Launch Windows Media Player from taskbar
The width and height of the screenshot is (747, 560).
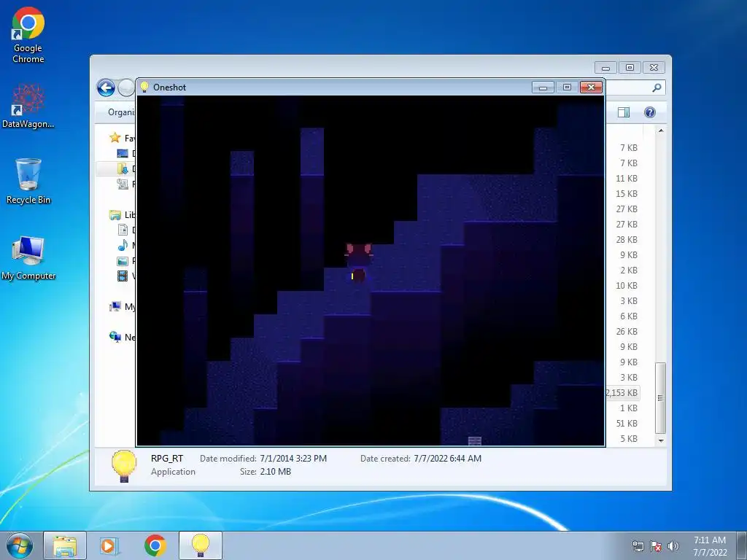point(109,545)
